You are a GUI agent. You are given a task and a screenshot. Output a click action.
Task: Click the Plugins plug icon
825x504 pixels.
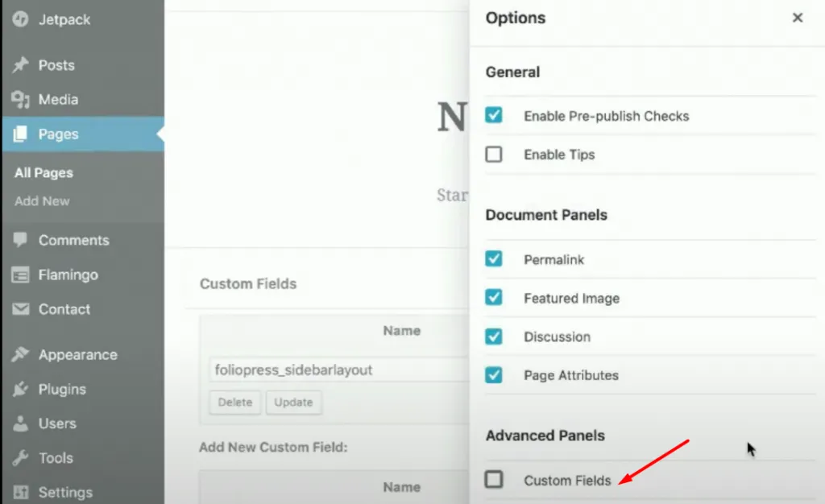click(x=20, y=389)
